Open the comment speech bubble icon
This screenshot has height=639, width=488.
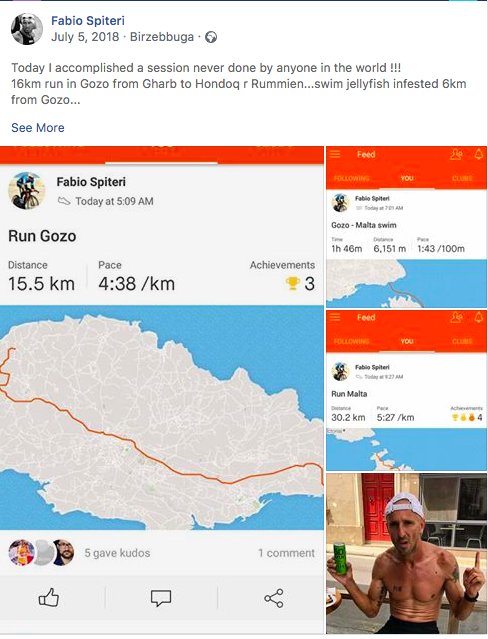point(161,599)
